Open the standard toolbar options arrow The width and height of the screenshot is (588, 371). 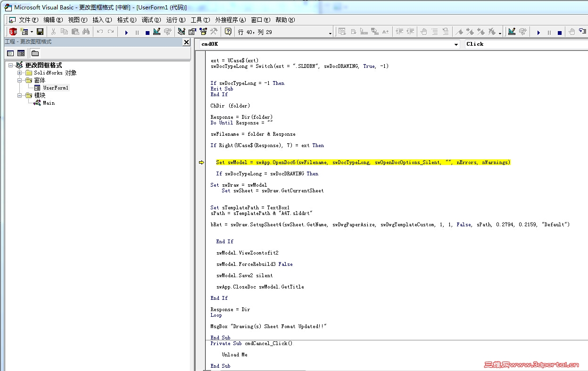tap(330, 33)
